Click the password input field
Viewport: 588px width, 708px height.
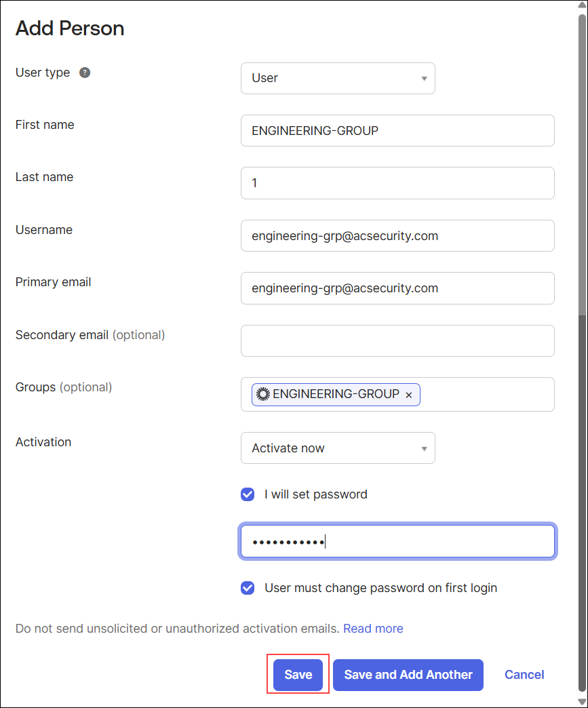point(397,541)
